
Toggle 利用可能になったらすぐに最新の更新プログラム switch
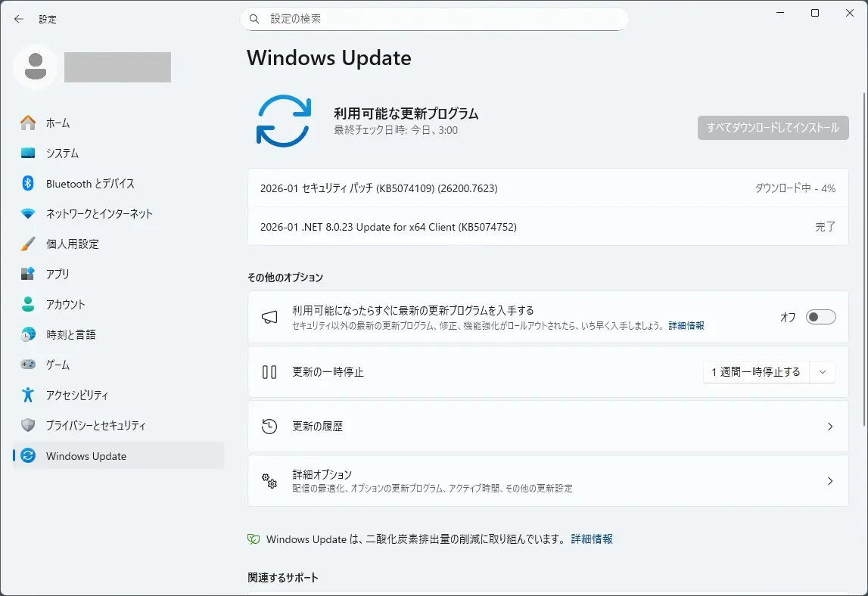coord(820,317)
